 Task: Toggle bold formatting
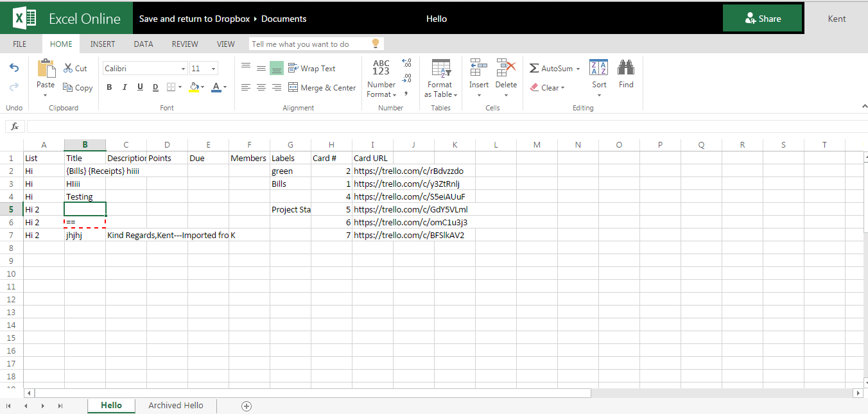[109, 87]
